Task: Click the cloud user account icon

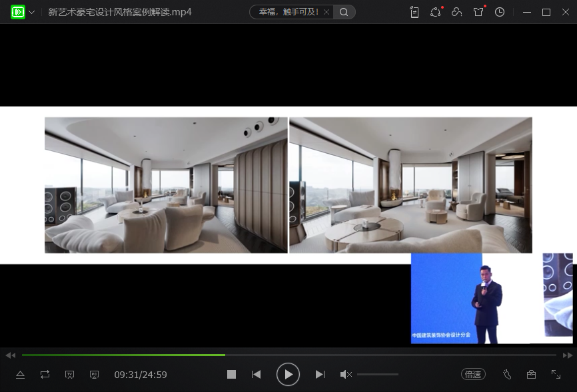Action: coord(456,12)
